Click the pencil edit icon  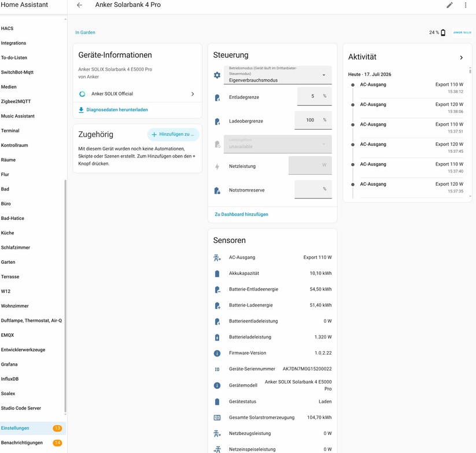coord(449,5)
